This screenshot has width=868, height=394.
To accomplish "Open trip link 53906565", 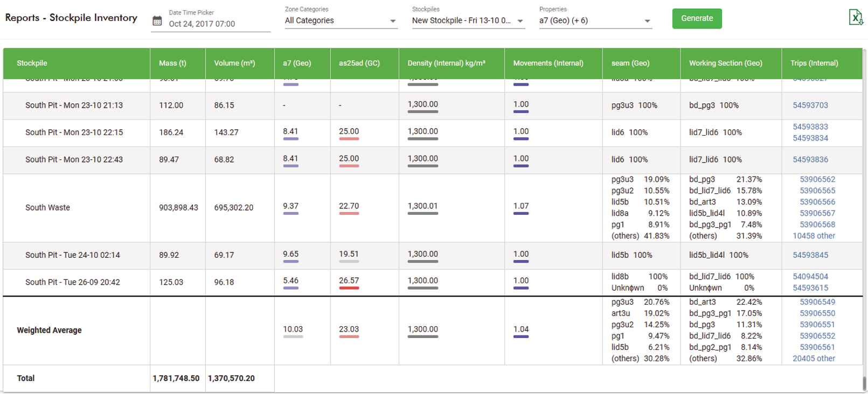I will coord(817,191).
